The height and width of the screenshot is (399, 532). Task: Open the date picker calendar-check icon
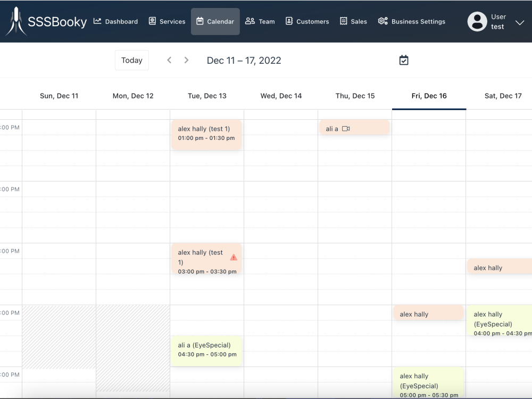pos(404,61)
